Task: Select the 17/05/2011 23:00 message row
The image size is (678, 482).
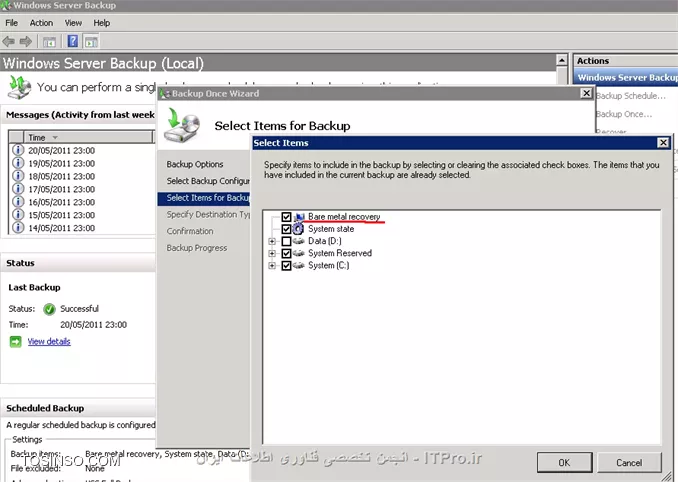Action: coord(82,189)
